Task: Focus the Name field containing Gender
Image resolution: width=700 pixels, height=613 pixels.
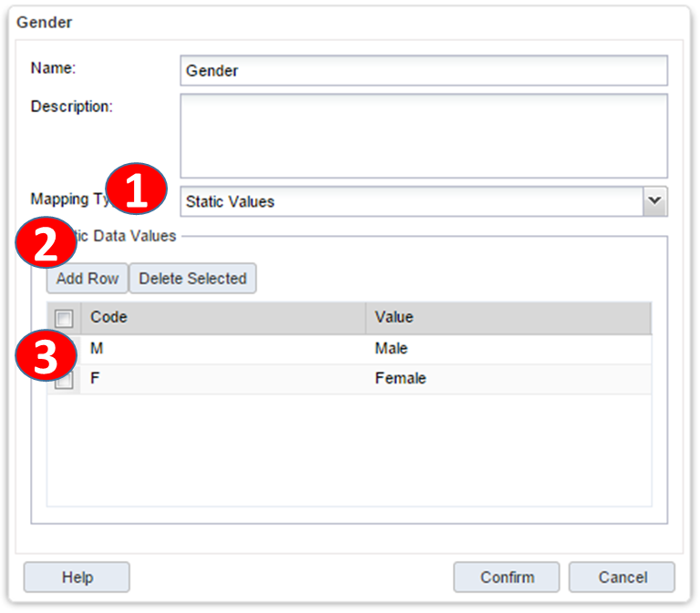Action: click(424, 70)
